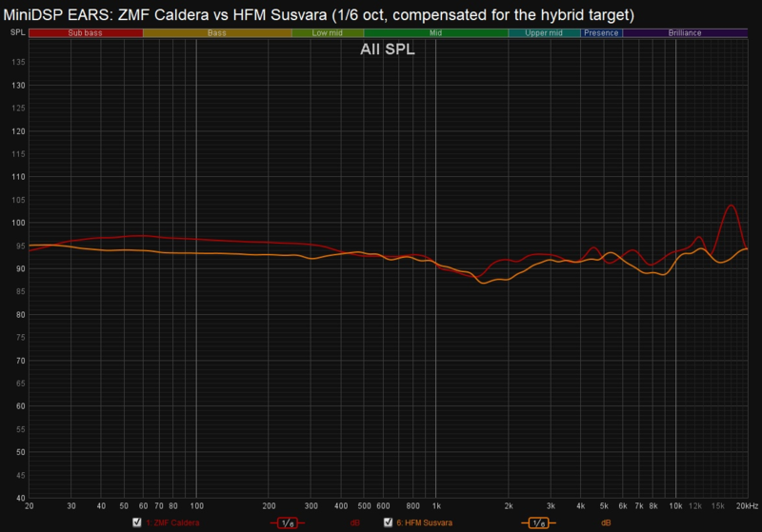Viewport: 762px width, 532px height.
Task: Click the Low mid frequency band
Action: click(327, 32)
